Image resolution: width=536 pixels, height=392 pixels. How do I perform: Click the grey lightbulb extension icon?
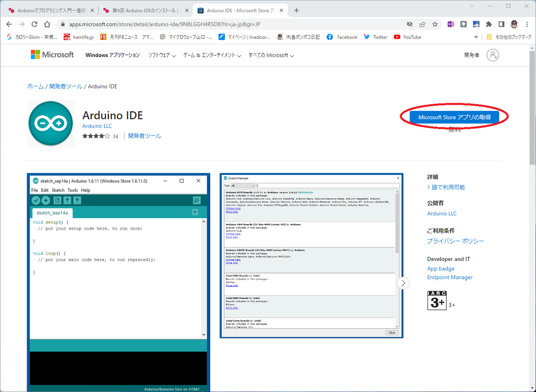click(464, 24)
